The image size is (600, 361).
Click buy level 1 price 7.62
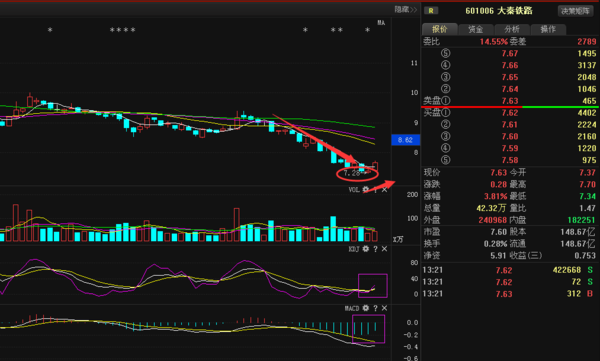point(510,113)
